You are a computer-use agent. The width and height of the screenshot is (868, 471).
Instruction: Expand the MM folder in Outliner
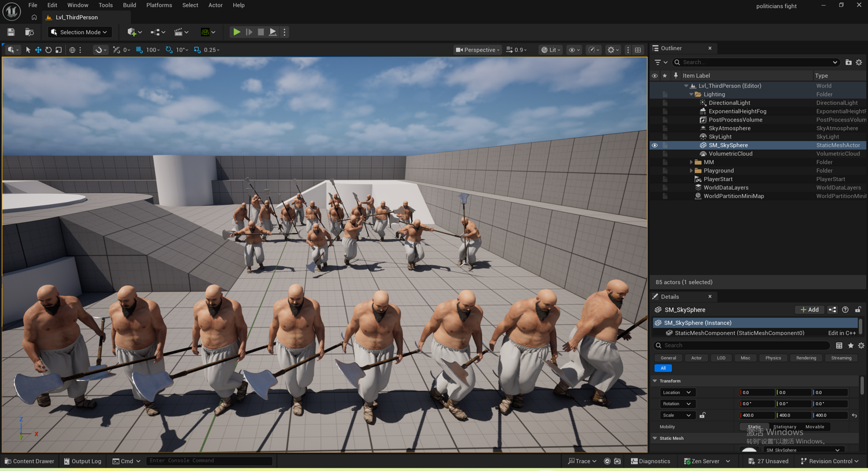[691, 163]
